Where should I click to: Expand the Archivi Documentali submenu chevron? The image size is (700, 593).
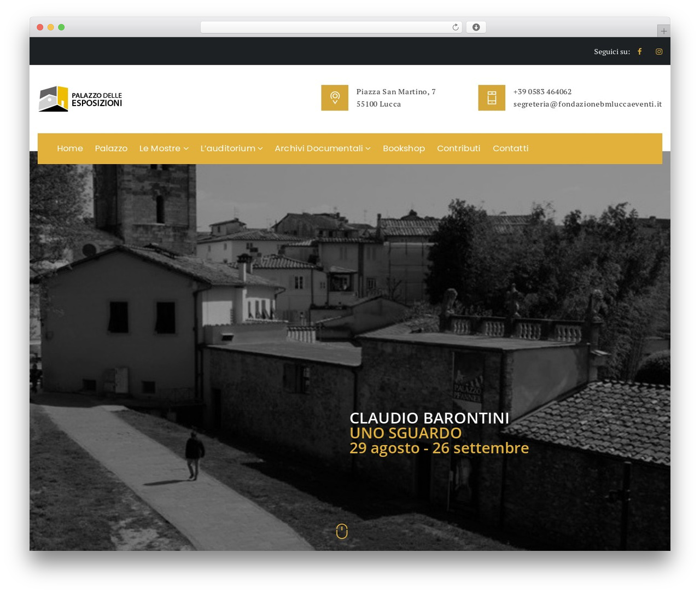click(x=368, y=149)
